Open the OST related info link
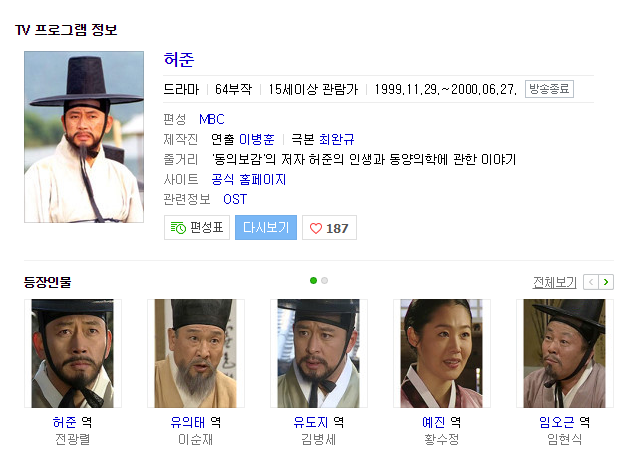 (235, 199)
